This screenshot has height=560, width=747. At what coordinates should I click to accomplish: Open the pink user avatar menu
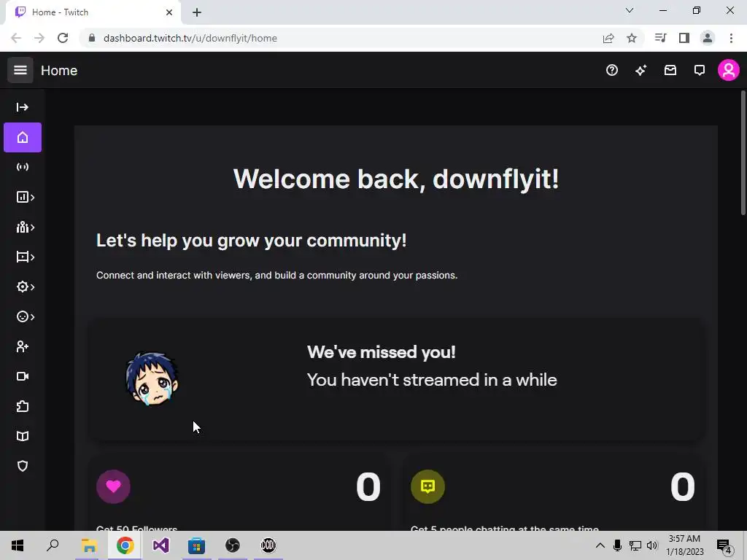tap(729, 71)
